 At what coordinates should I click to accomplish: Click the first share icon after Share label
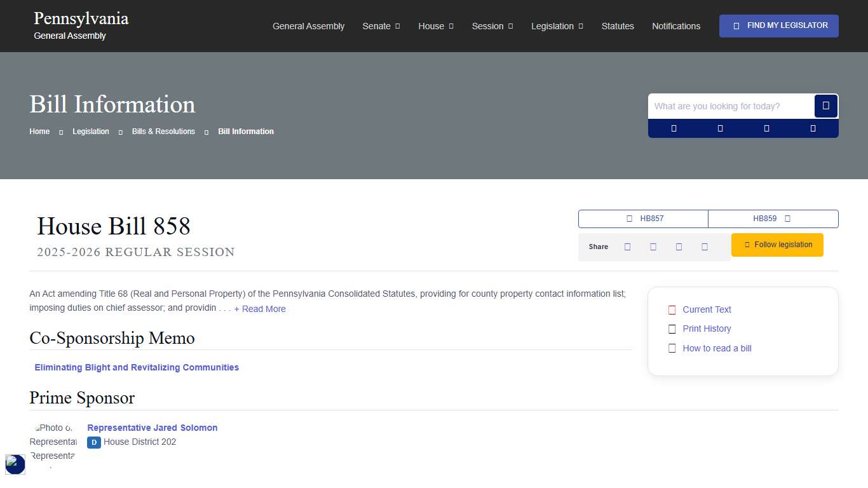(627, 247)
